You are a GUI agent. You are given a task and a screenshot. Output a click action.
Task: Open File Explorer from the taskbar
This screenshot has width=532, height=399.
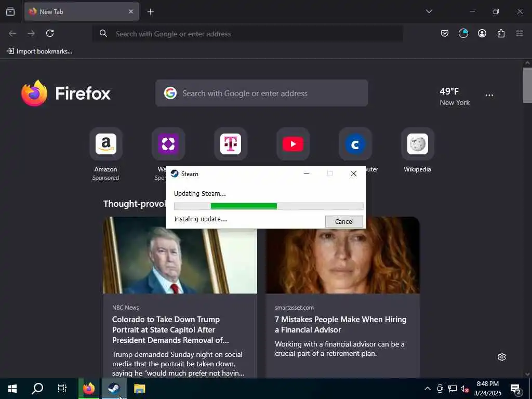[x=139, y=389]
